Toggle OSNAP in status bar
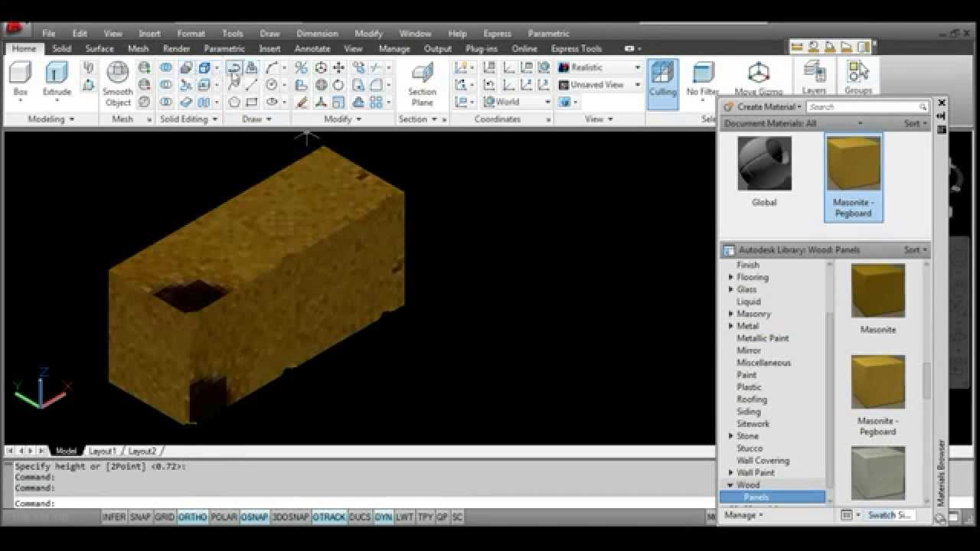This screenshot has width=980, height=551. (x=254, y=517)
